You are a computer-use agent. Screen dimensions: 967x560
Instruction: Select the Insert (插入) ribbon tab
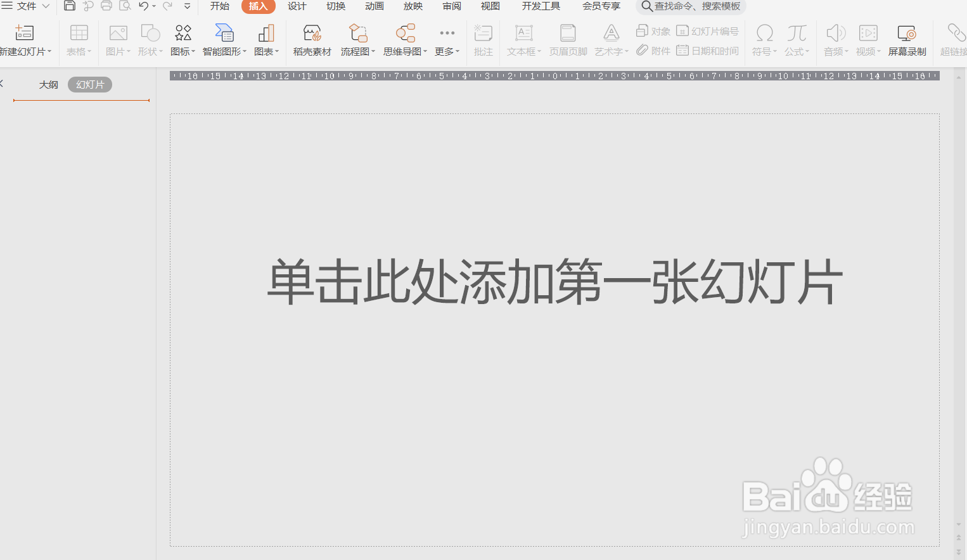point(258,6)
